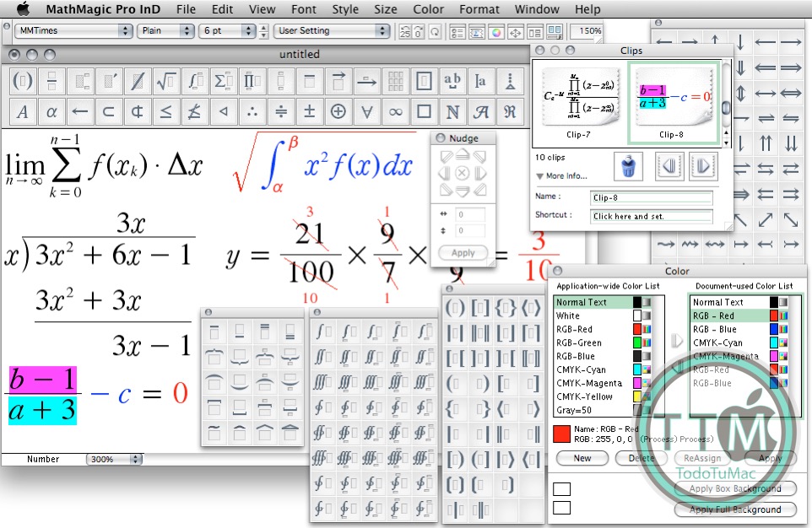The height and width of the screenshot is (528, 812).
Task: Open the summation template palette
Action: coord(224,81)
